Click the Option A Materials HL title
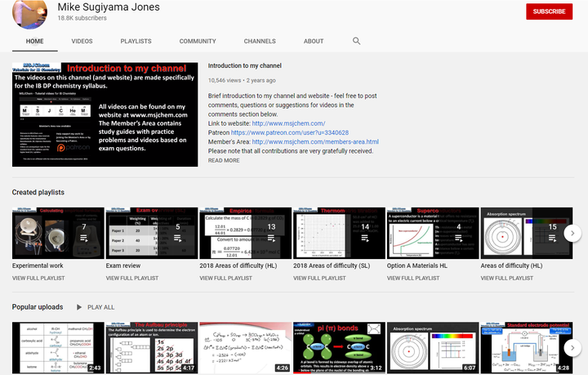This screenshot has width=588, height=375. [x=417, y=266]
